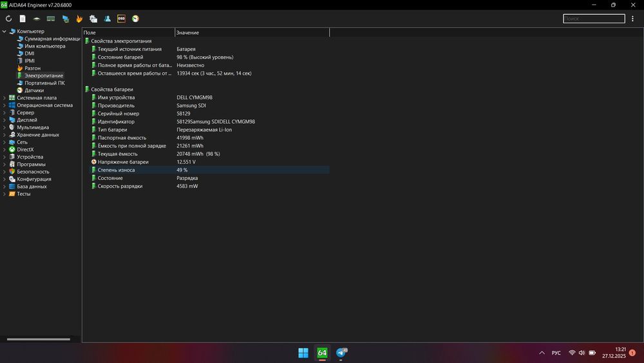Open the clock and date panel

[x=614, y=353]
